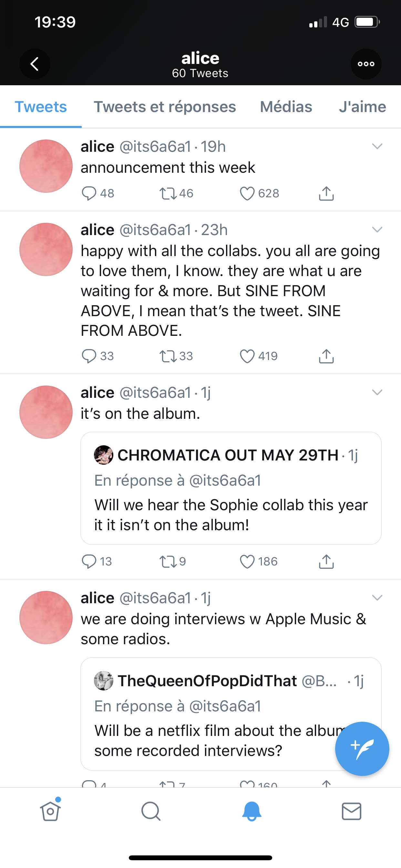Open the Messages envelope icon

coord(352,811)
